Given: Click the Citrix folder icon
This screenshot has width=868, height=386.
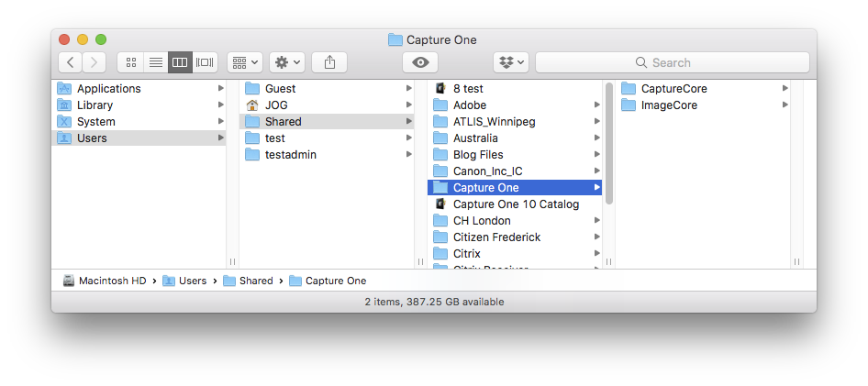Looking at the screenshot, I should (440, 254).
